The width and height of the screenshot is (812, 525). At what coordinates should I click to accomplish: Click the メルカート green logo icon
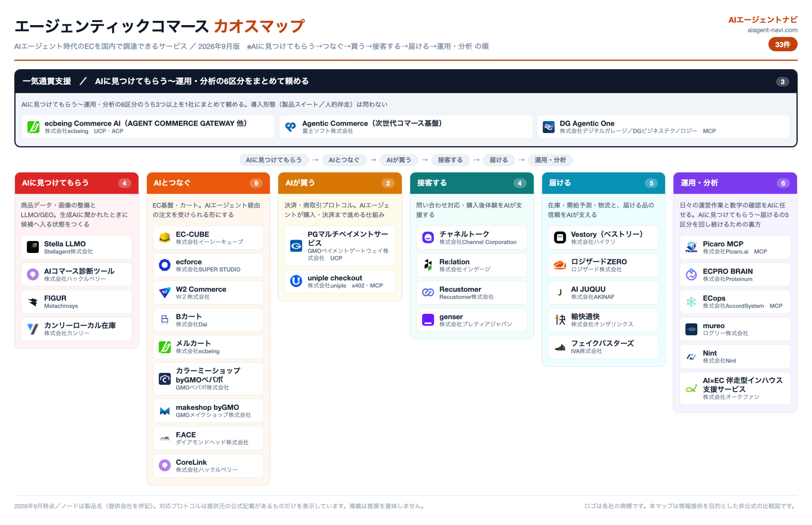pyautogui.click(x=165, y=347)
